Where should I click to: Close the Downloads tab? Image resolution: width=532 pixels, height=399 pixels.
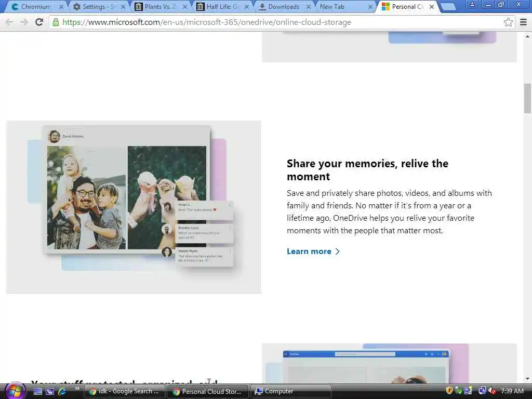tap(309, 6)
